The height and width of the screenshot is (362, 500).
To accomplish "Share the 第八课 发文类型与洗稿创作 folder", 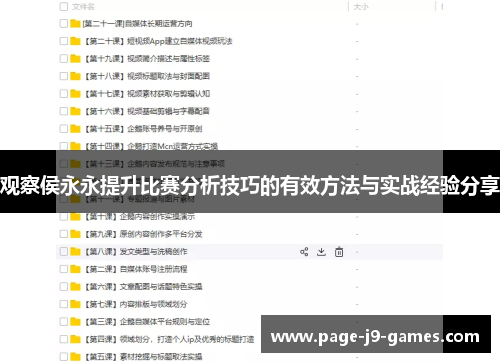I will (x=304, y=252).
